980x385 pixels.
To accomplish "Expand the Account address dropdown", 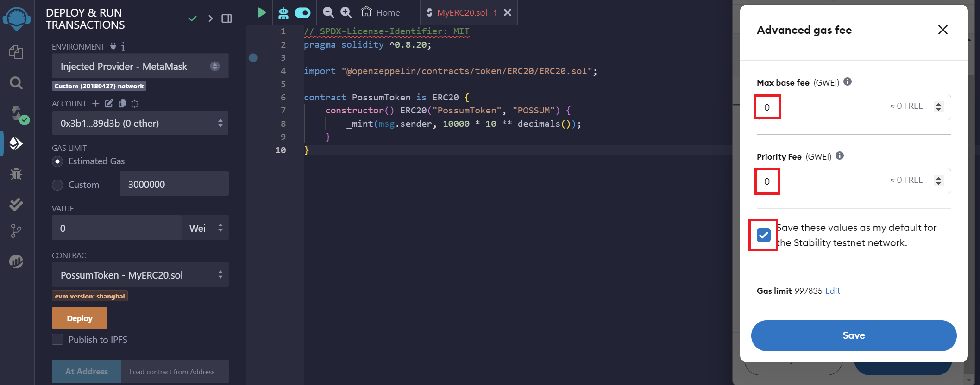I will pos(140,123).
